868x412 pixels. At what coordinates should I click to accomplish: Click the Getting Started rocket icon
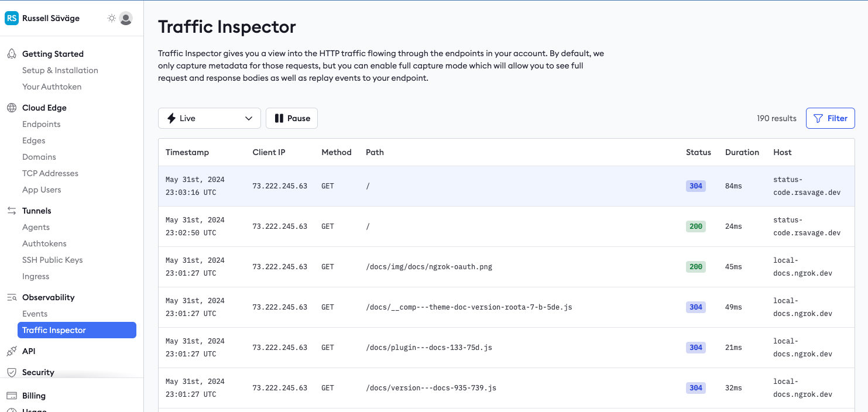(x=11, y=54)
